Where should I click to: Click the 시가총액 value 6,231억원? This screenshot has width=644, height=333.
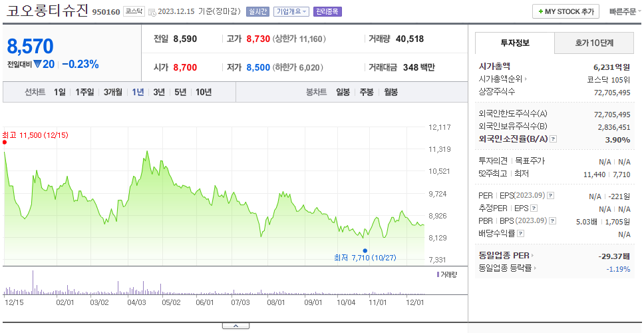[x=611, y=67]
